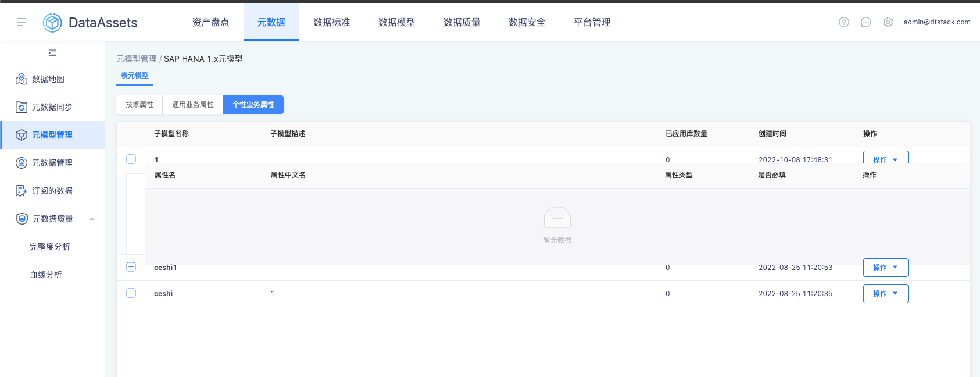The height and width of the screenshot is (377, 980).
Task: Click the empty data inbox icon
Action: point(557,218)
